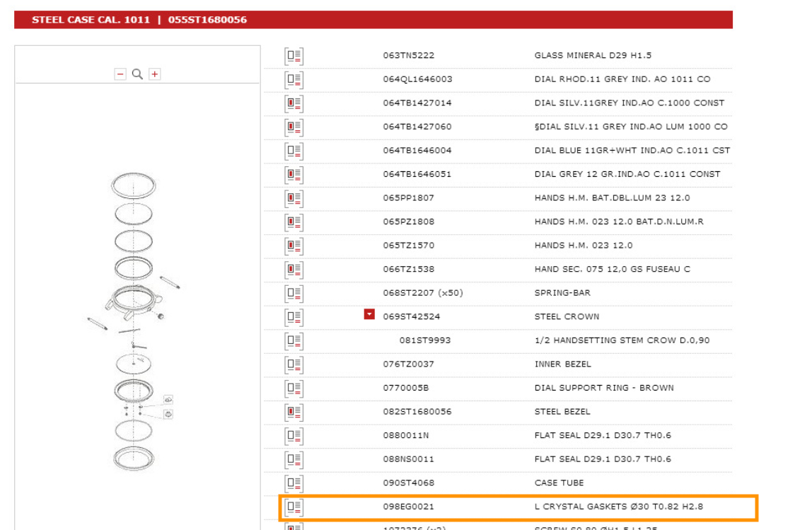The height and width of the screenshot is (530, 812).
Task: Select sub-item 081ST9993 handsetting stem
Action: [x=424, y=340]
